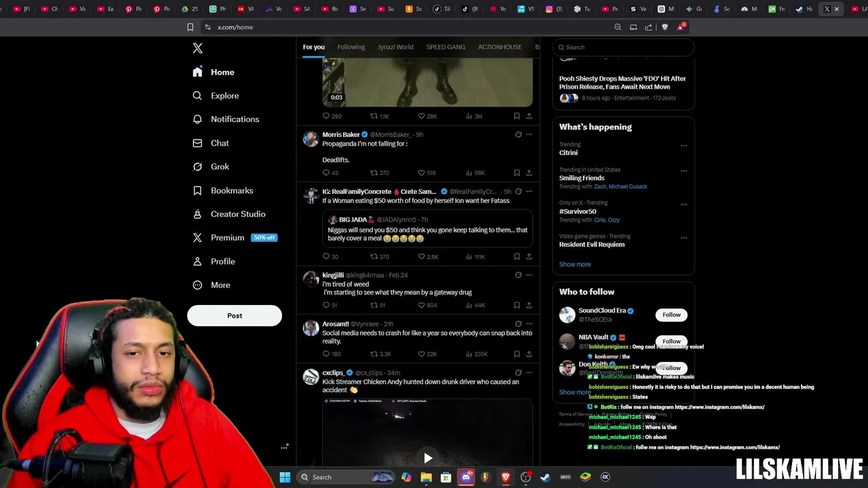The image size is (868, 488).
Task: Reply to Morris Baker's post
Action: 330,173
